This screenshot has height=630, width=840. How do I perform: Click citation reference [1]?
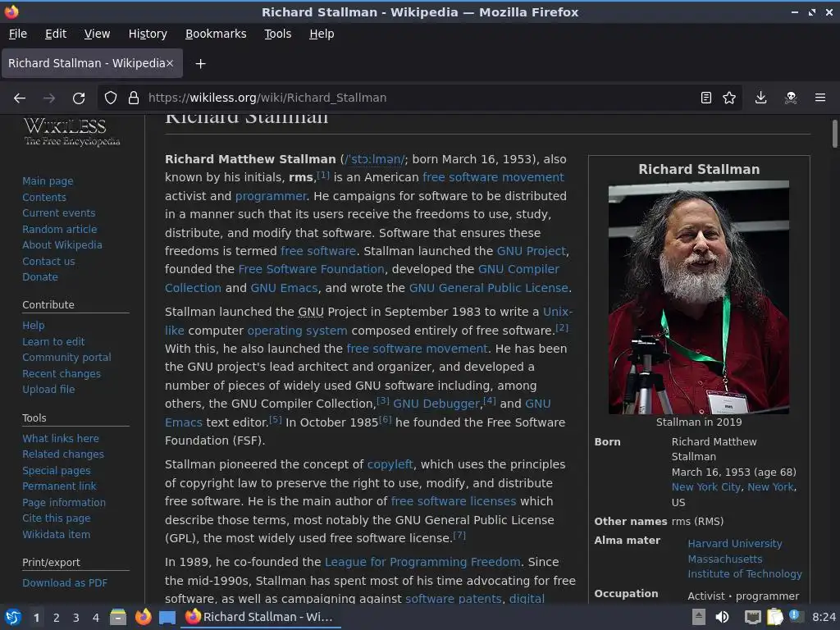tap(323, 175)
